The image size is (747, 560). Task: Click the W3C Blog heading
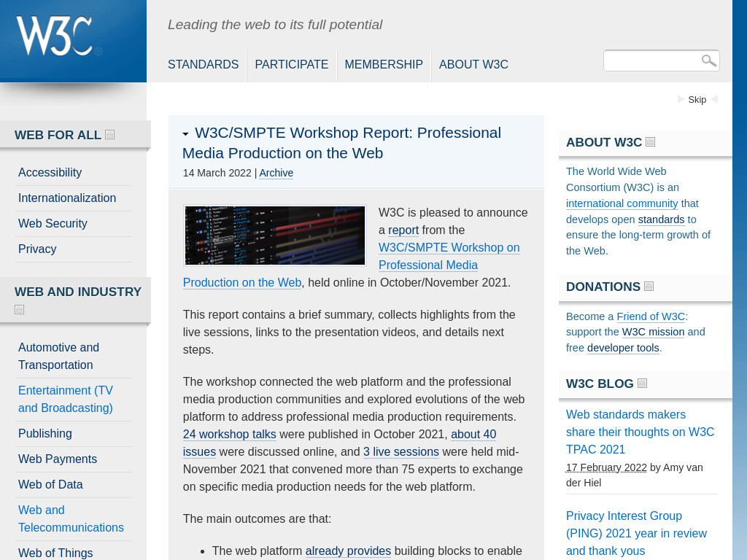click(x=600, y=384)
